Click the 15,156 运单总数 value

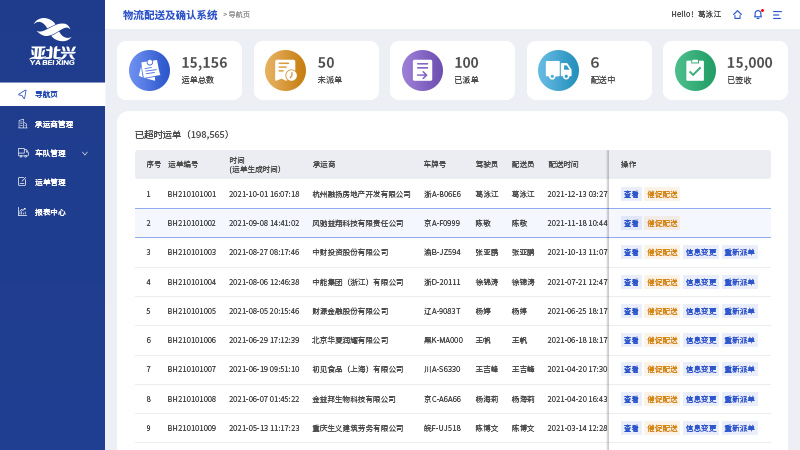click(204, 63)
